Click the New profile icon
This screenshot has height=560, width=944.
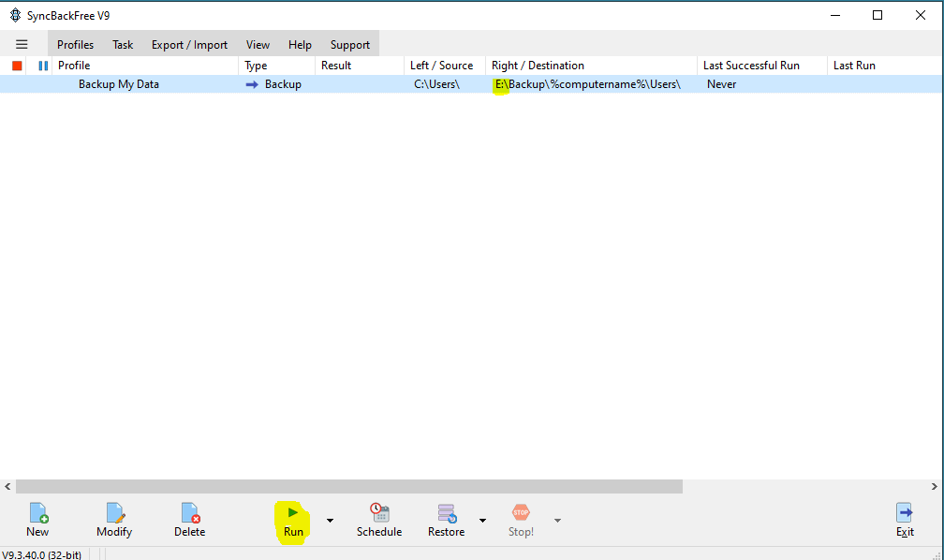pyautogui.click(x=37, y=514)
